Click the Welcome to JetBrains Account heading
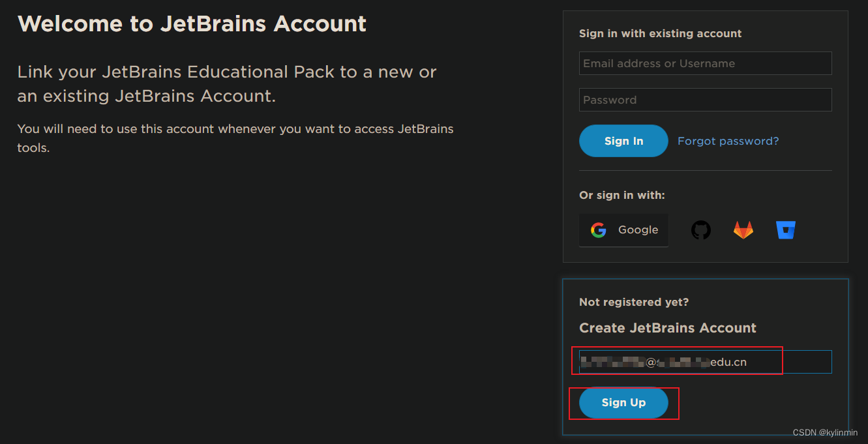Screen dimensions: 868x444 tap(192, 23)
